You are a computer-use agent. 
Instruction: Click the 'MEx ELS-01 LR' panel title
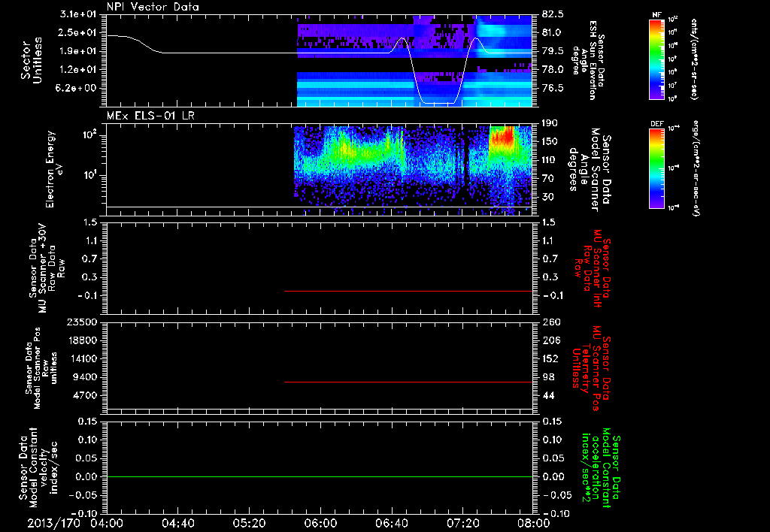tap(150, 116)
